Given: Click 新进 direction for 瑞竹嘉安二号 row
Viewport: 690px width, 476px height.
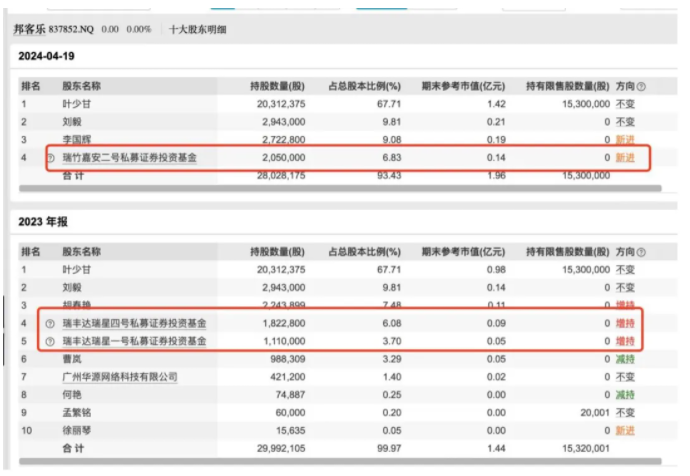Looking at the screenshot, I should click(x=625, y=157).
